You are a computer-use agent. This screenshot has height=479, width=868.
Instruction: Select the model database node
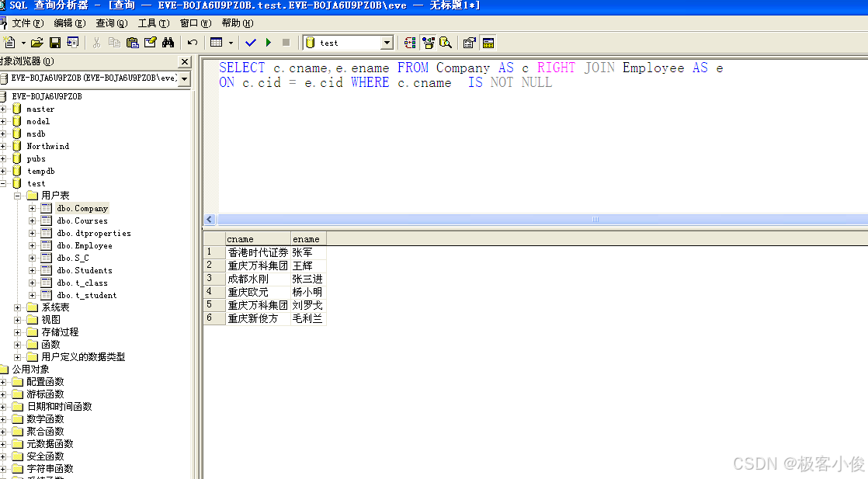click(38, 121)
